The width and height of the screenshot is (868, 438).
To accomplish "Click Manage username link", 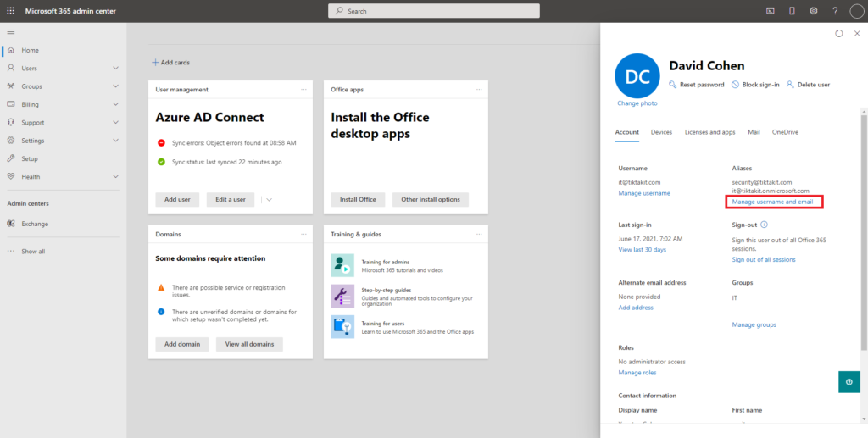I will pos(644,193).
